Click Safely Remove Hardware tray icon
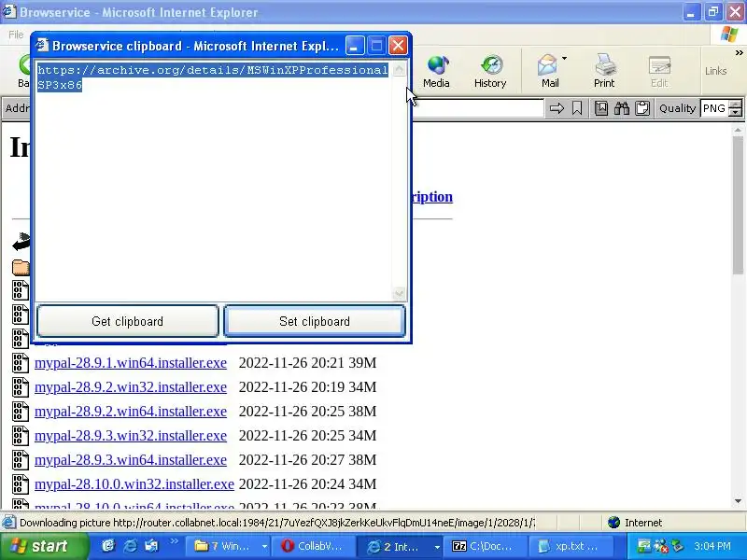The image size is (747, 560). tap(677, 546)
